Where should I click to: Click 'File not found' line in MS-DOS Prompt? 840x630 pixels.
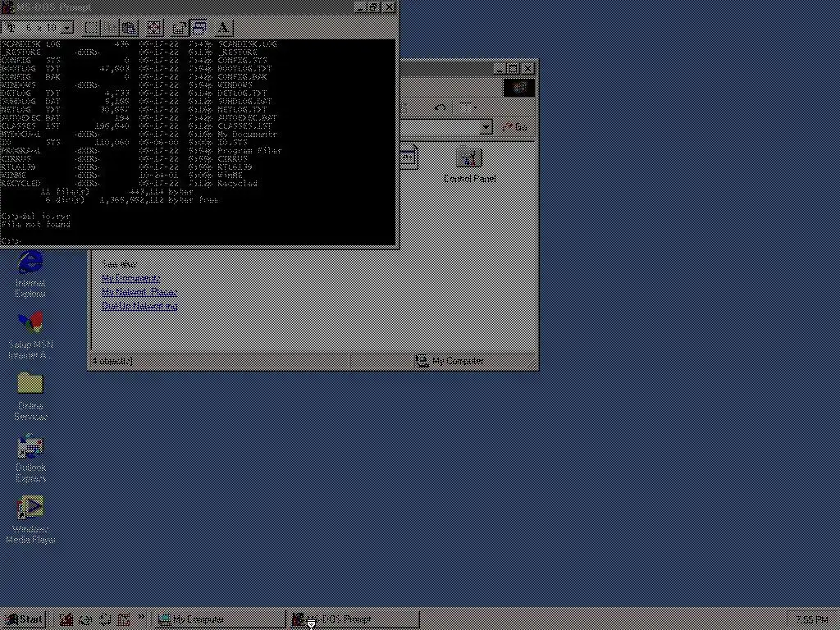pyautogui.click(x=36, y=225)
